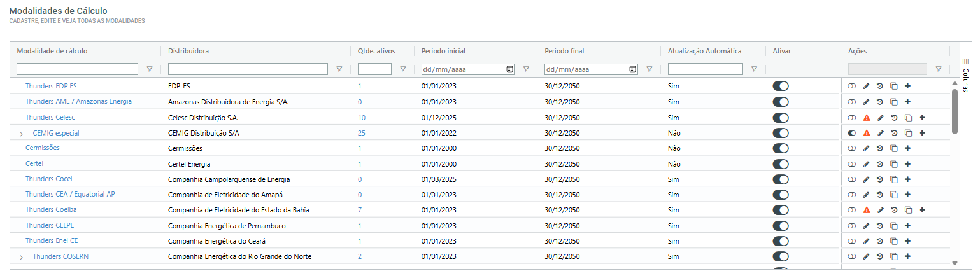Open the Período final calendar picker
980x278 pixels.
point(632,69)
